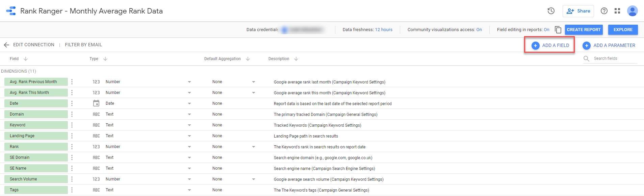Click the back arrow beside Edit Connection
Image resolution: width=644 pixels, height=196 pixels.
coord(6,45)
